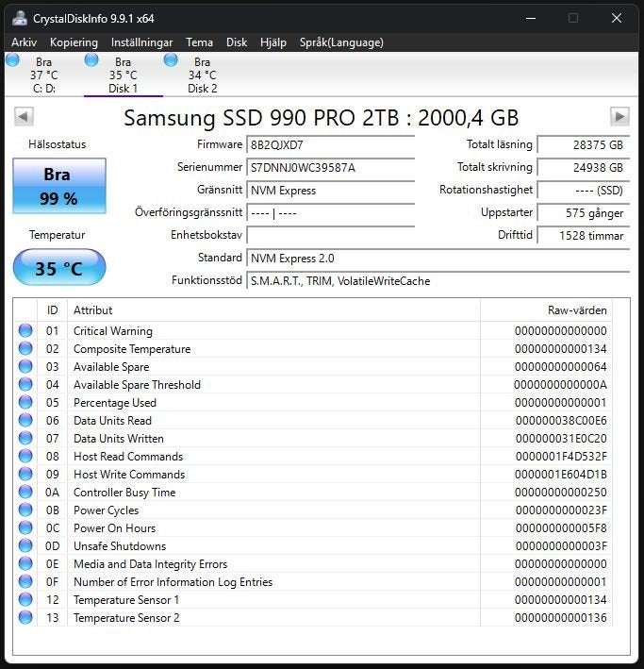This screenshot has width=644, height=669.
Task: Click the ID column header
Action: click(52, 310)
